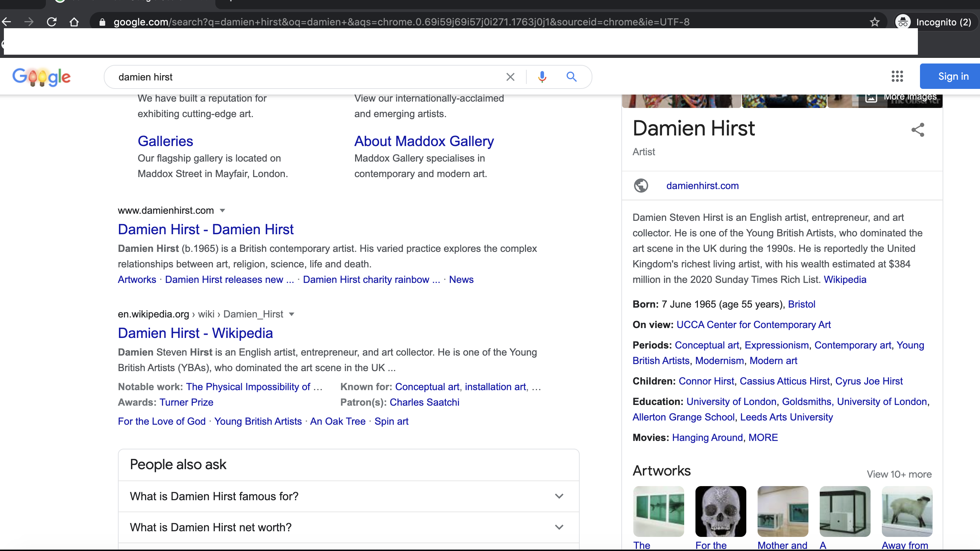Click View 10+ more artworks
Image resolution: width=980 pixels, height=551 pixels.
[x=899, y=474]
